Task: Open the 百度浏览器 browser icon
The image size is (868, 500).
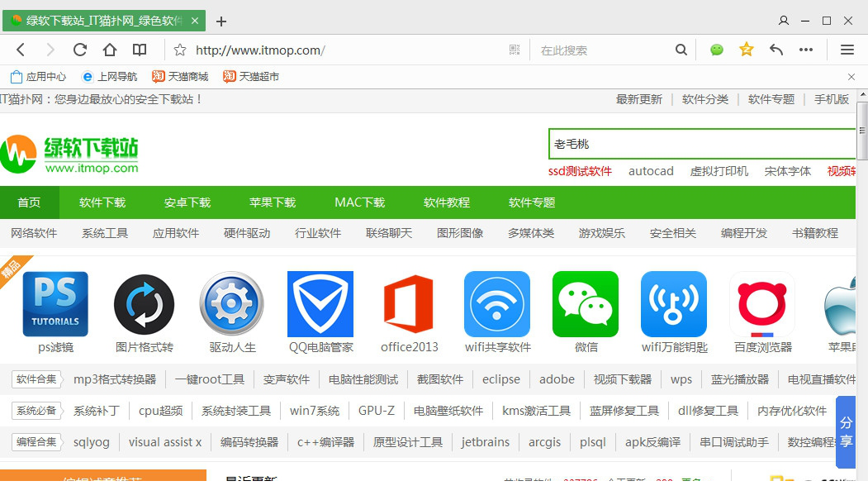Action: point(761,303)
